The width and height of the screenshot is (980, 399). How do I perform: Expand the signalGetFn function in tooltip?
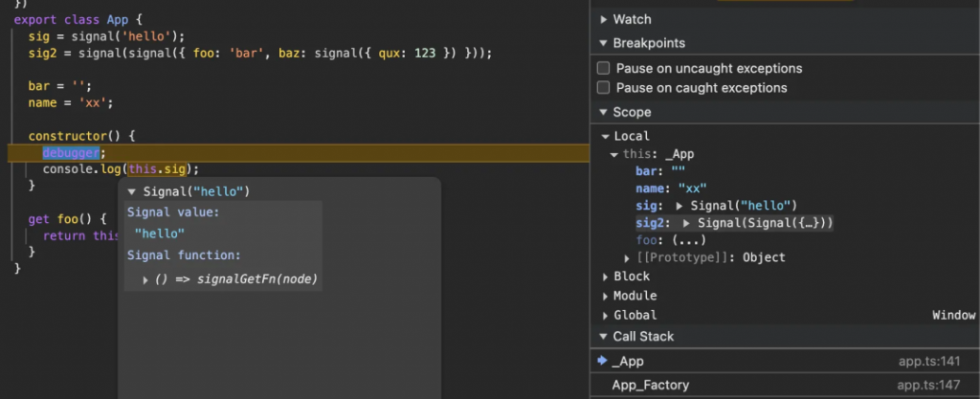tap(145, 279)
